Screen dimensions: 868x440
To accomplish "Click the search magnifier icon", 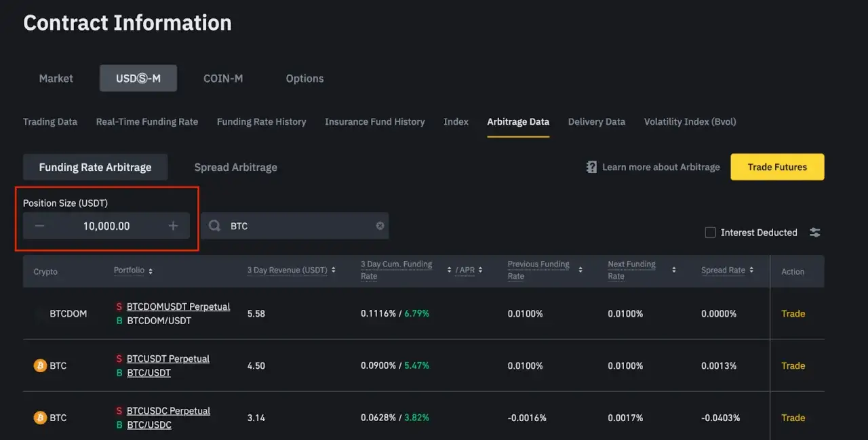I will tap(214, 226).
